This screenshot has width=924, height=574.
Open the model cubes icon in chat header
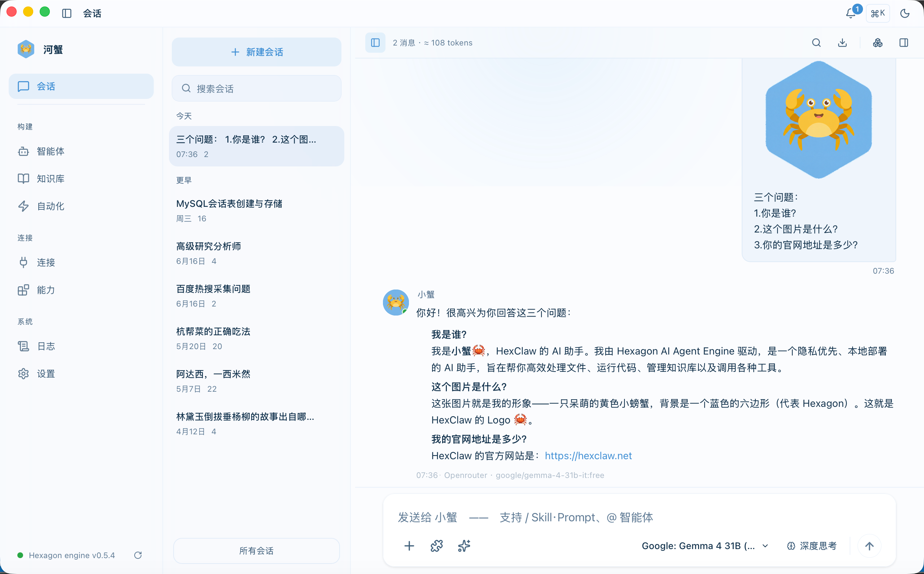click(878, 43)
